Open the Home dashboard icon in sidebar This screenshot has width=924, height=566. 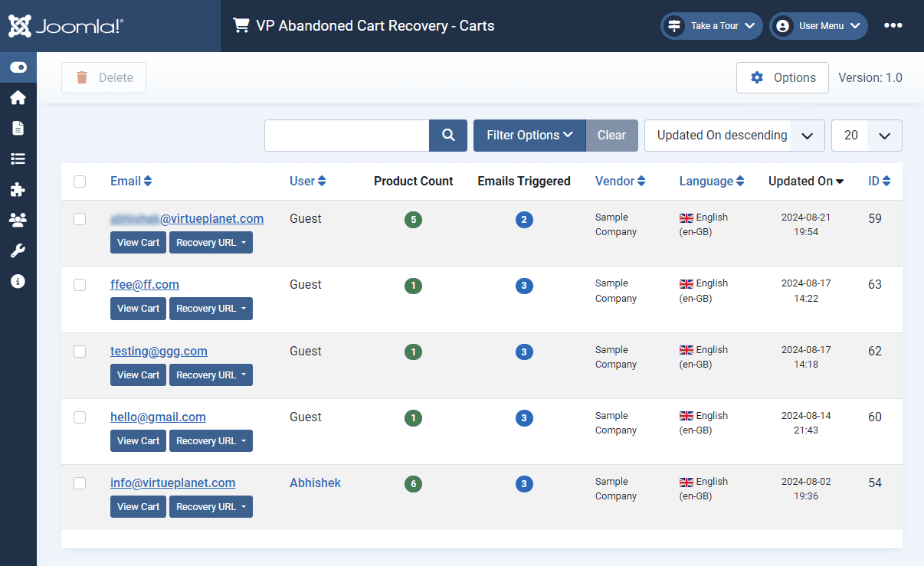(x=18, y=97)
